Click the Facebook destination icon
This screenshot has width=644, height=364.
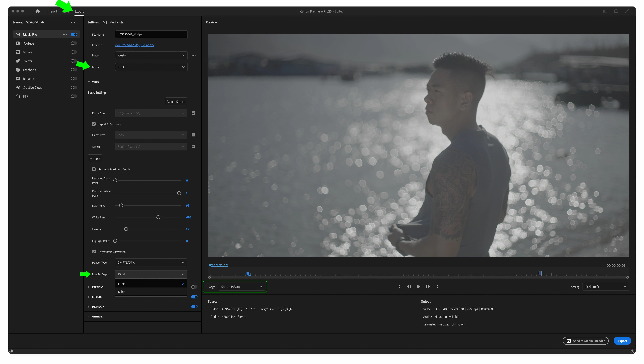pos(18,70)
